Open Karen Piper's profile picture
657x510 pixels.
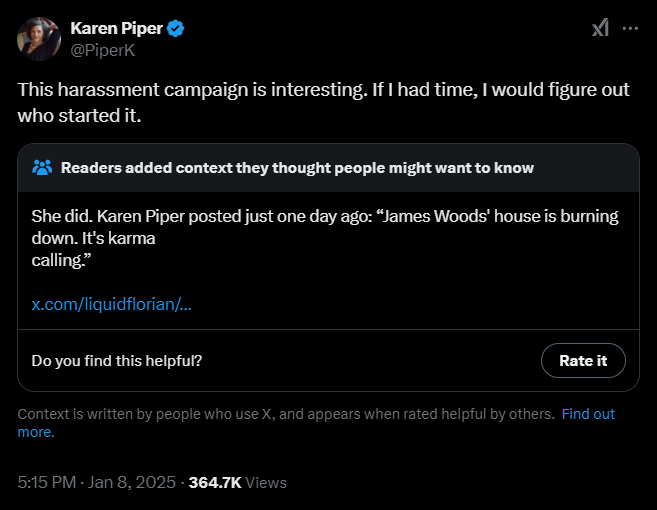pyautogui.click(x=37, y=38)
